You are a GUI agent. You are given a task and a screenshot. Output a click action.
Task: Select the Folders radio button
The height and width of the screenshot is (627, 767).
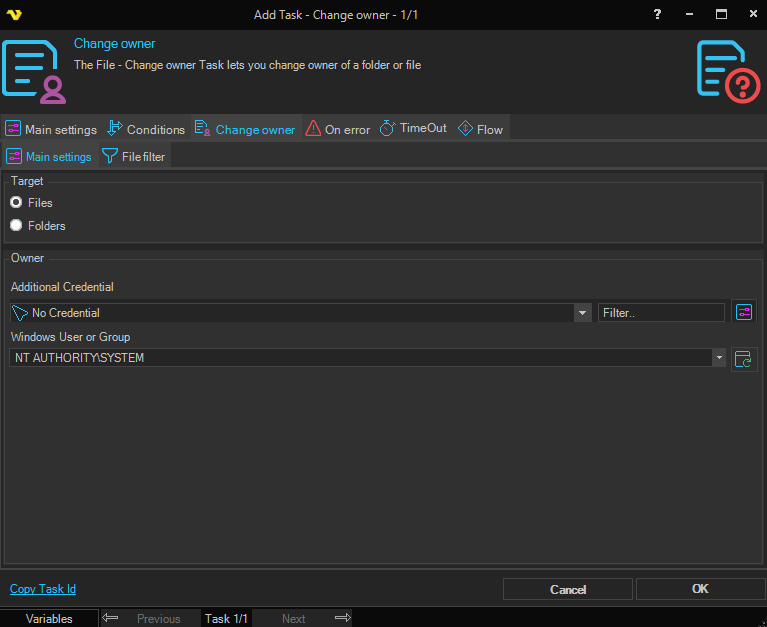pyautogui.click(x=16, y=226)
